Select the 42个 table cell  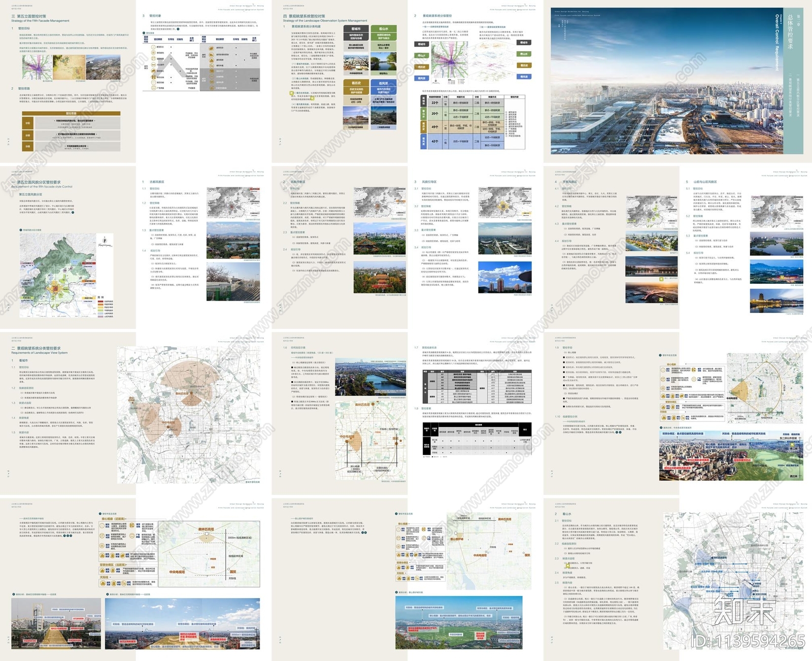(435, 142)
